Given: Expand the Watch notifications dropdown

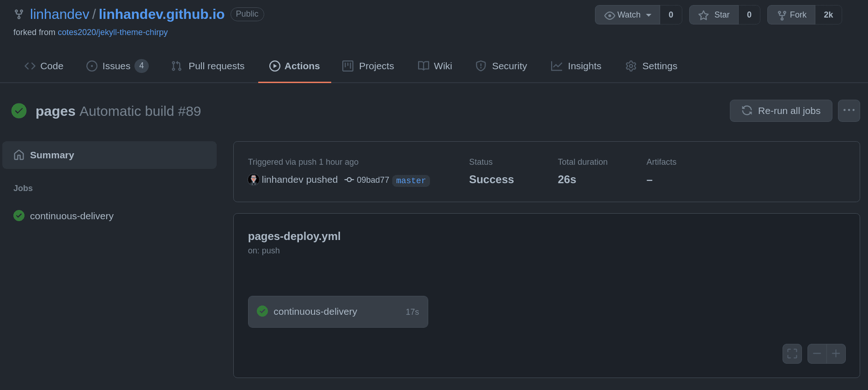Looking at the screenshot, I should tap(627, 15).
